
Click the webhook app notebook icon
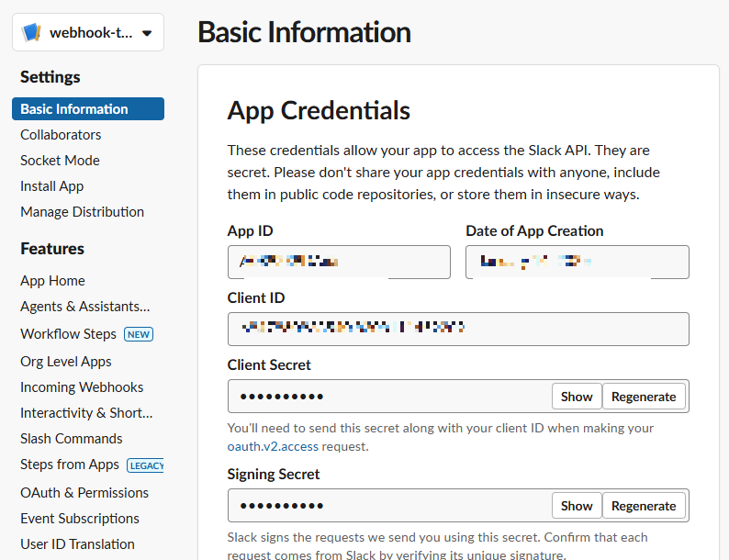(31, 32)
